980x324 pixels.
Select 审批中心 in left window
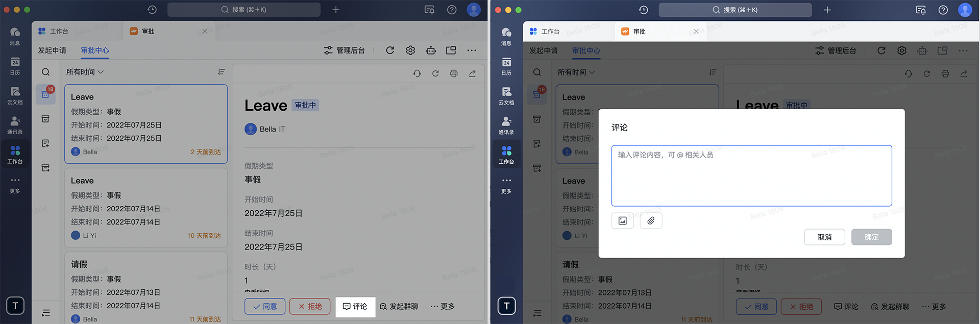coord(95,50)
